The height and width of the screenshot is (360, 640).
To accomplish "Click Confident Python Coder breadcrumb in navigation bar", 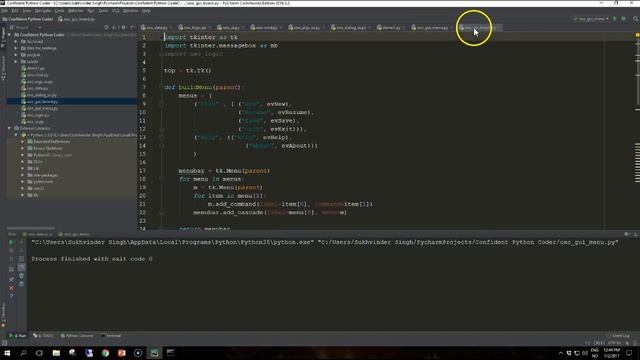I will coord(28,19).
